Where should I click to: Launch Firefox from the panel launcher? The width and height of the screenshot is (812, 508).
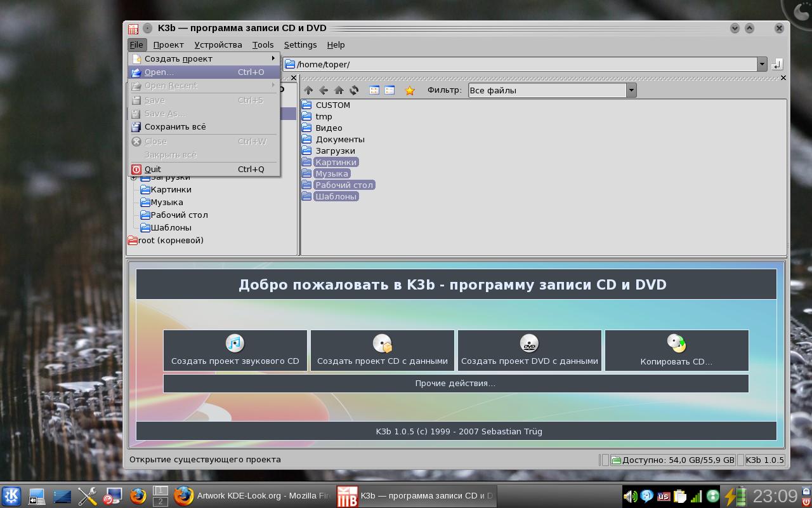point(138,496)
